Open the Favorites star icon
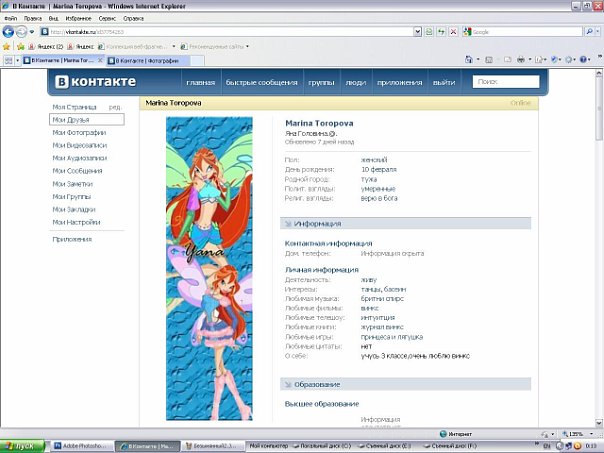The height and width of the screenshot is (453, 604). pos(7,46)
